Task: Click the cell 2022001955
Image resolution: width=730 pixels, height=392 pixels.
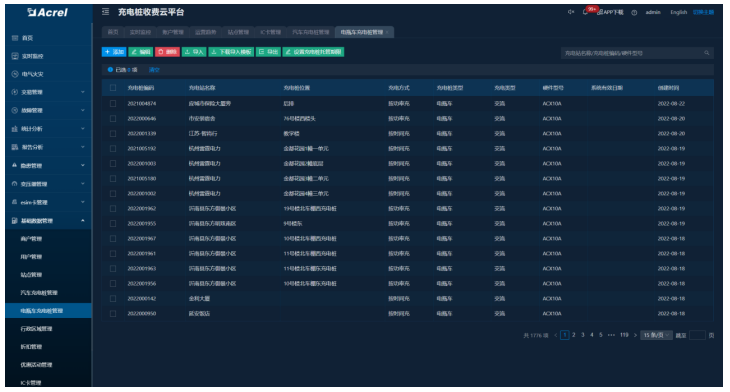Action: pos(142,223)
